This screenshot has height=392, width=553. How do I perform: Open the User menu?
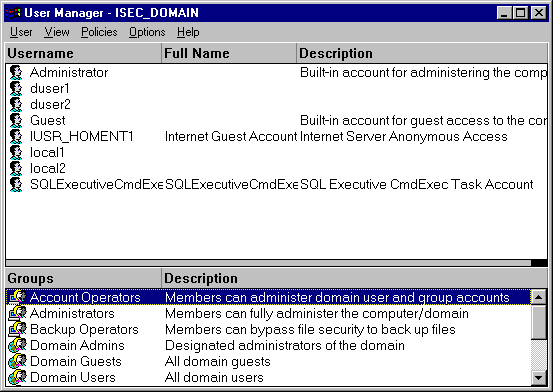21,32
